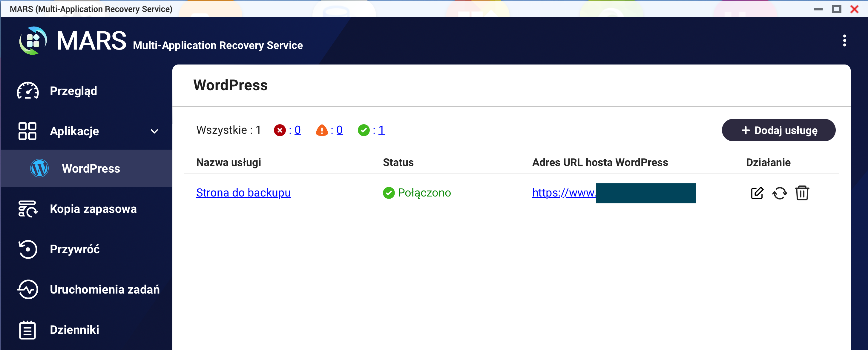Click the MARS logo icon
This screenshot has height=350, width=868.
pos(33,41)
